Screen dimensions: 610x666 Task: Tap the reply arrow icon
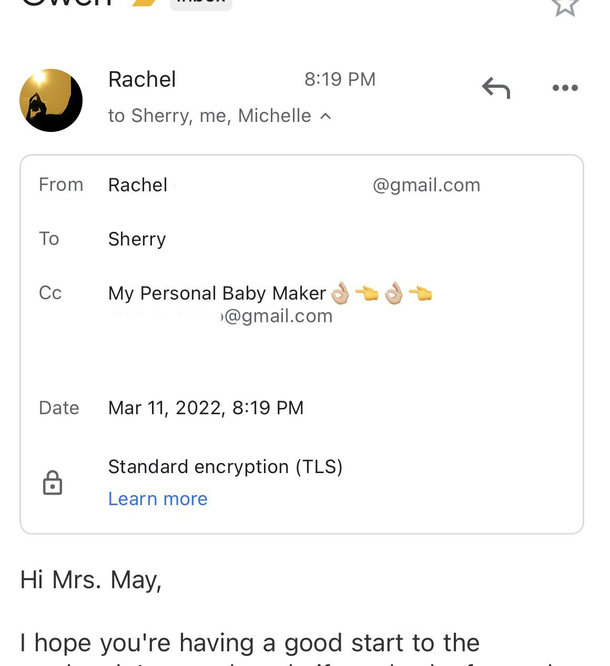496,88
